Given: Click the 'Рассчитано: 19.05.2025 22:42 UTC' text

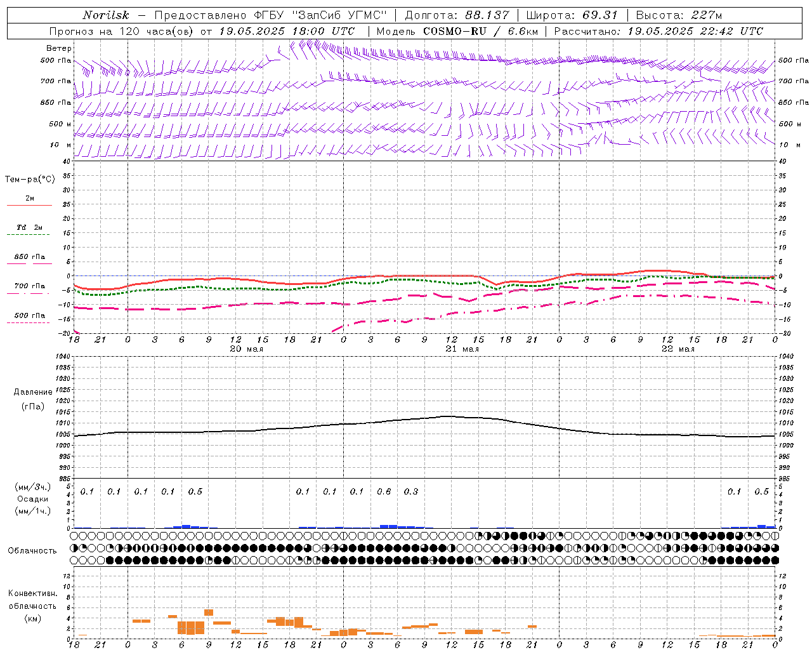Looking at the screenshot, I should pos(658,31).
